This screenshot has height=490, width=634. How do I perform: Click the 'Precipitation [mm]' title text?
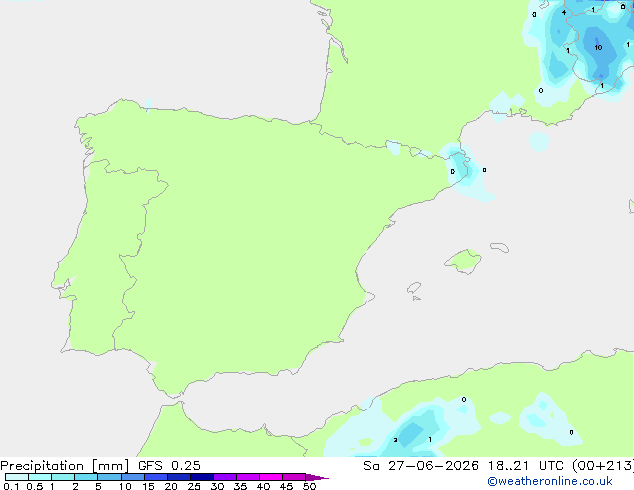tap(65, 466)
